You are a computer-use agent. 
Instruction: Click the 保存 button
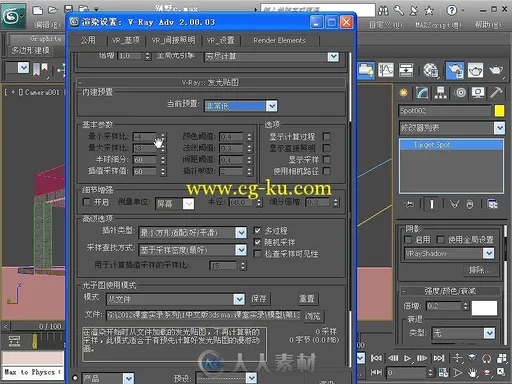click(259, 299)
